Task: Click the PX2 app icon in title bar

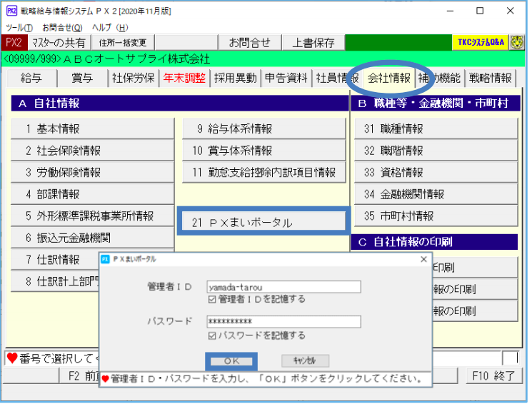Action: click(x=11, y=11)
